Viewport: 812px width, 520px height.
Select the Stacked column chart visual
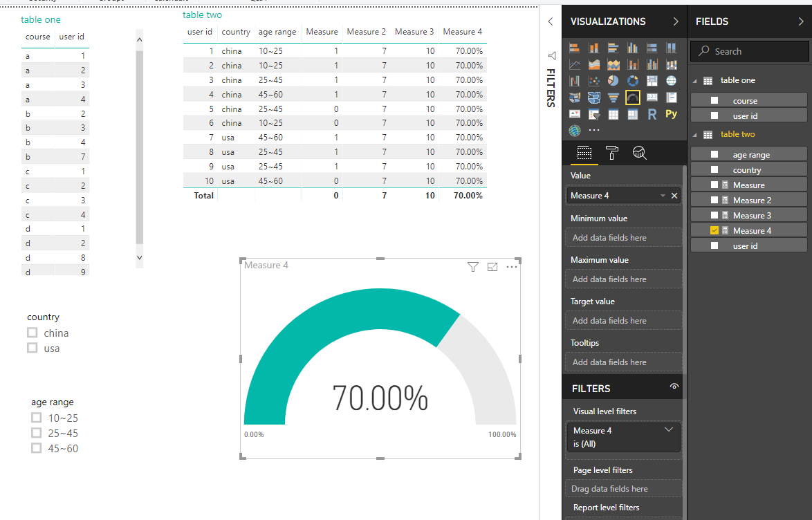[594, 48]
